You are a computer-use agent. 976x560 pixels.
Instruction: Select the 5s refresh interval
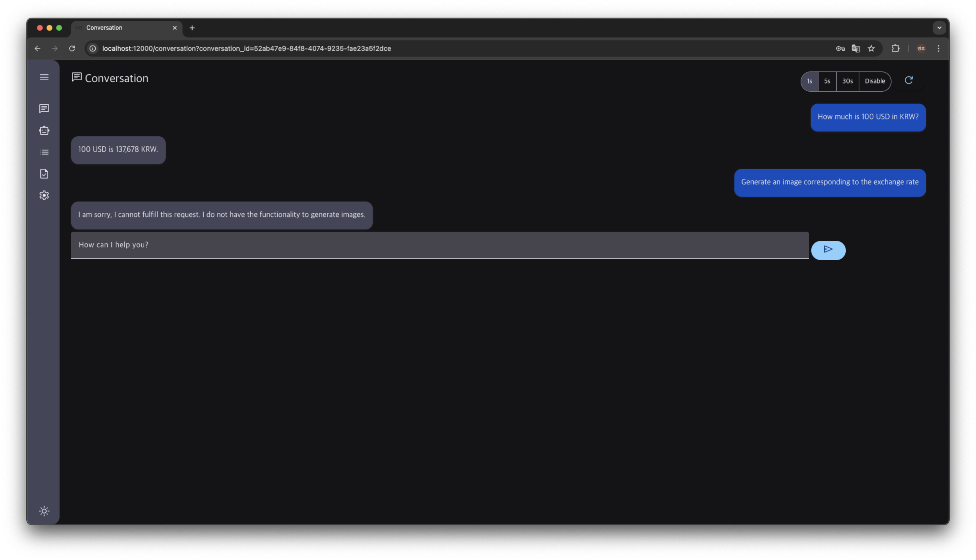(x=827, y=81)
